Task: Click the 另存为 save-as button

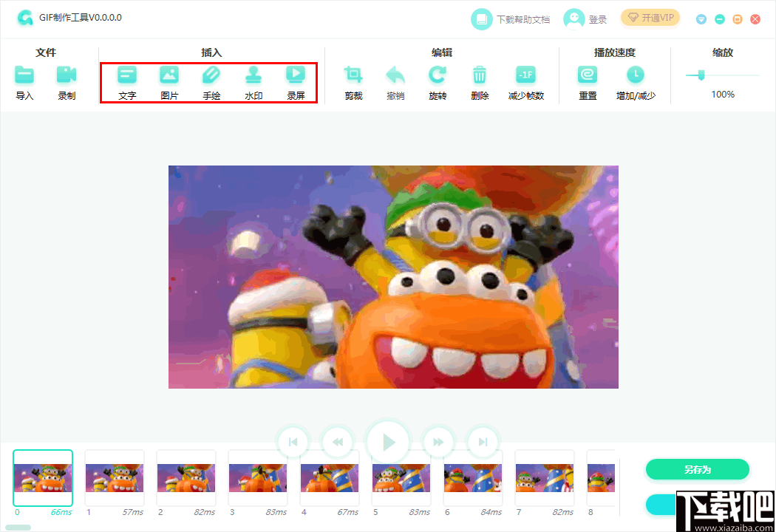Action: (x=698, y=469)
